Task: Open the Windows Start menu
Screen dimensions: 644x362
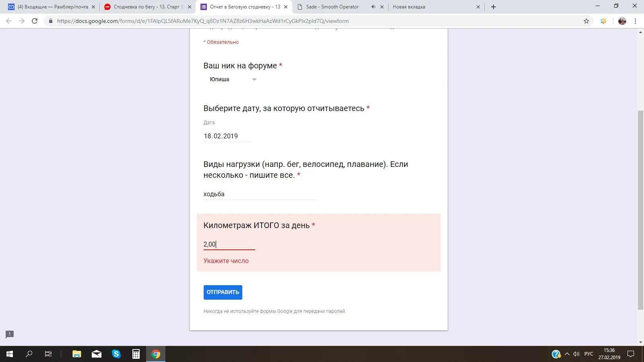Action: pyautogui.click(x=10, y=354)
